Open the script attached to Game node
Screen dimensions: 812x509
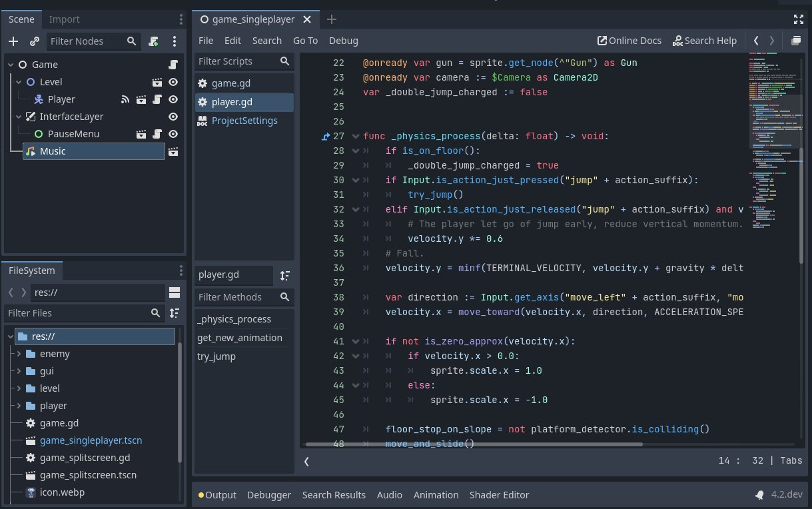coord(173,65)
